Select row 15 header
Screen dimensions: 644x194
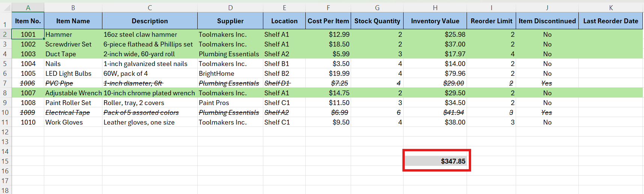click(x=5, y=161)
